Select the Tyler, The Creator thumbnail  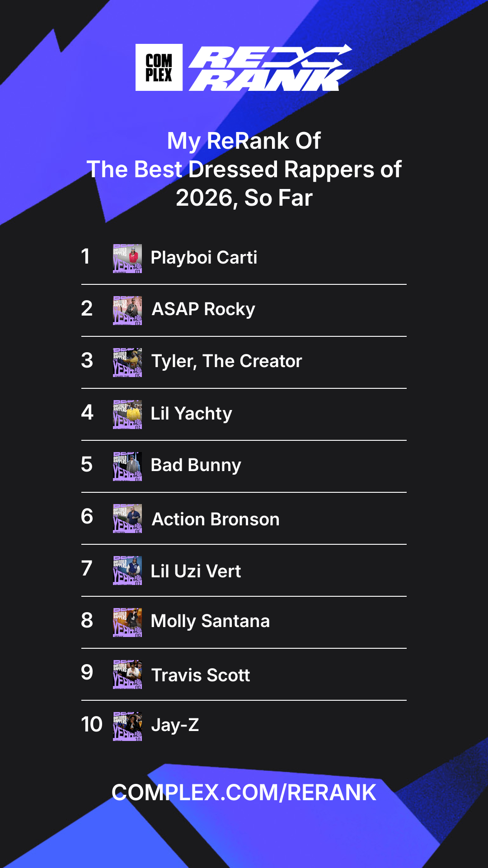127,363
